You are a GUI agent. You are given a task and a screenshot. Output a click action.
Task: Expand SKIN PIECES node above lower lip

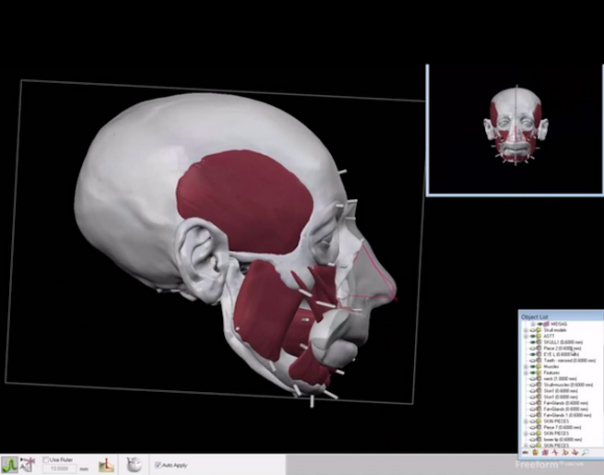coord(525,433)
